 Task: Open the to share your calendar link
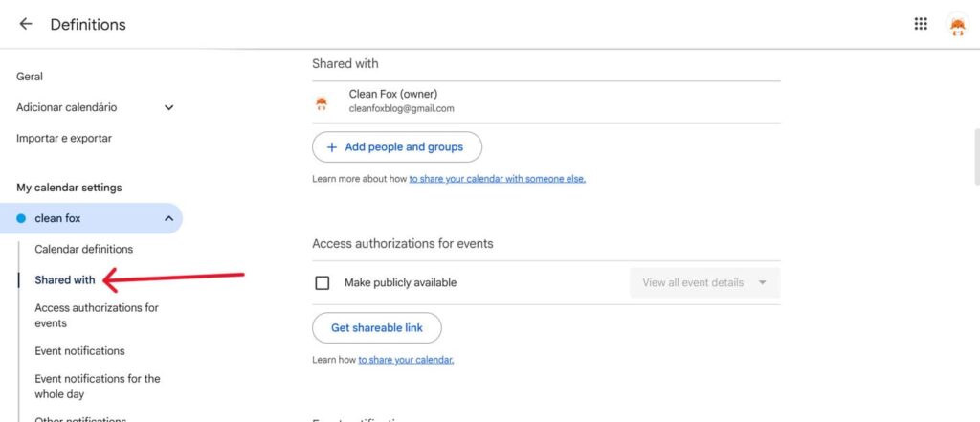(406, 360)
